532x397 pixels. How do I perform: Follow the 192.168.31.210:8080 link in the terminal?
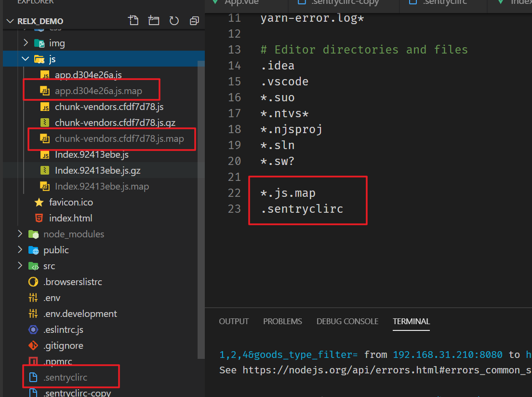pos(447,354)
